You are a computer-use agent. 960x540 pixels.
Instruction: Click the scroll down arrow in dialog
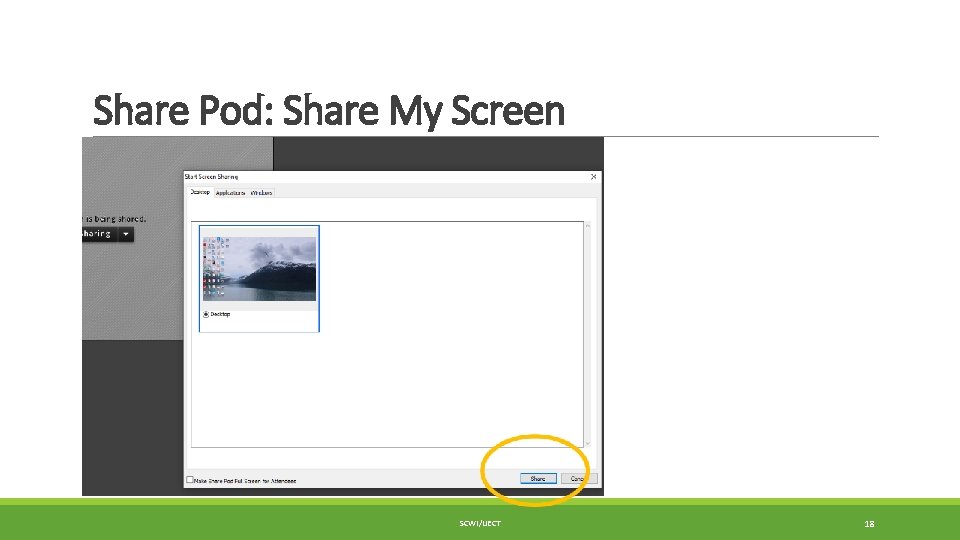coord(588,443)
